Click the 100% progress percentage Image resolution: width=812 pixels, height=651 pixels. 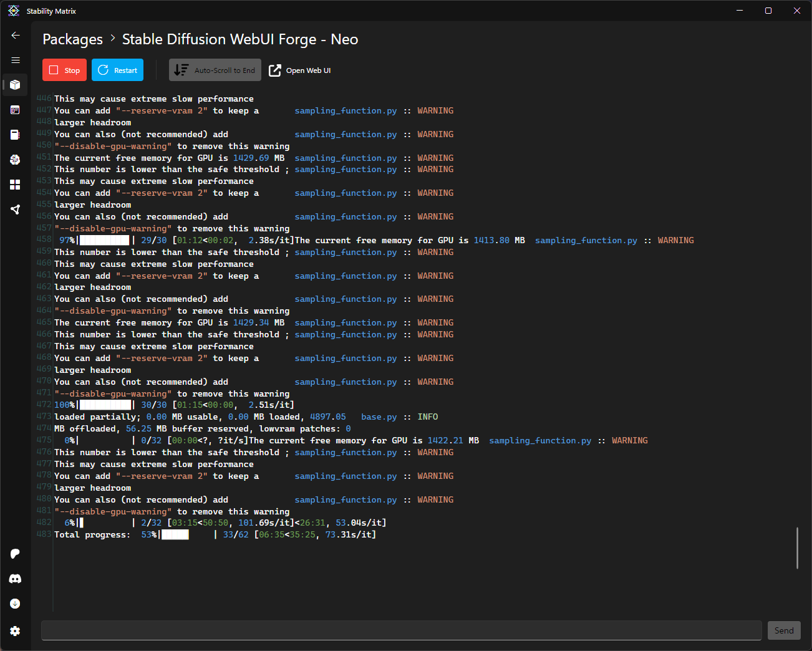point(65,405)
